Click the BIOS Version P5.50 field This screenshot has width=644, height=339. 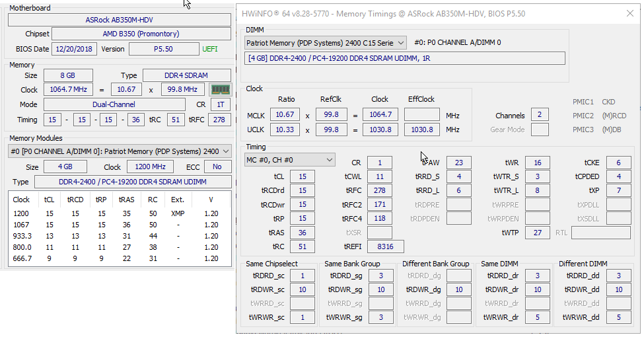[x=163, y=49]
